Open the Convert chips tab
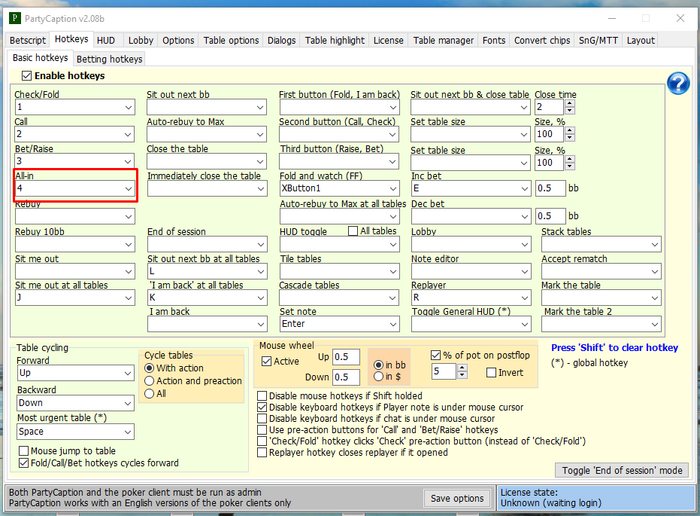The image size is (700, 516). pyautogui.click(x=542, y=40)
